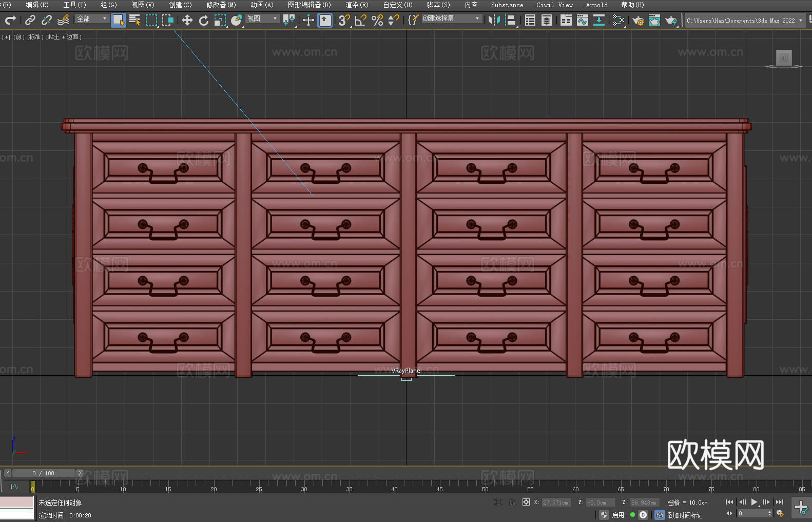Toggle 3D Snaps
This screenshot has width=812, height=522.
[x=344, y=20]
